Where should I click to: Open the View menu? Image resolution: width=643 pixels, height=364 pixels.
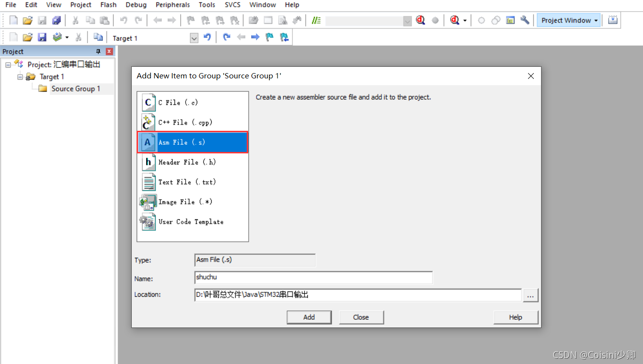click(54, 5)
